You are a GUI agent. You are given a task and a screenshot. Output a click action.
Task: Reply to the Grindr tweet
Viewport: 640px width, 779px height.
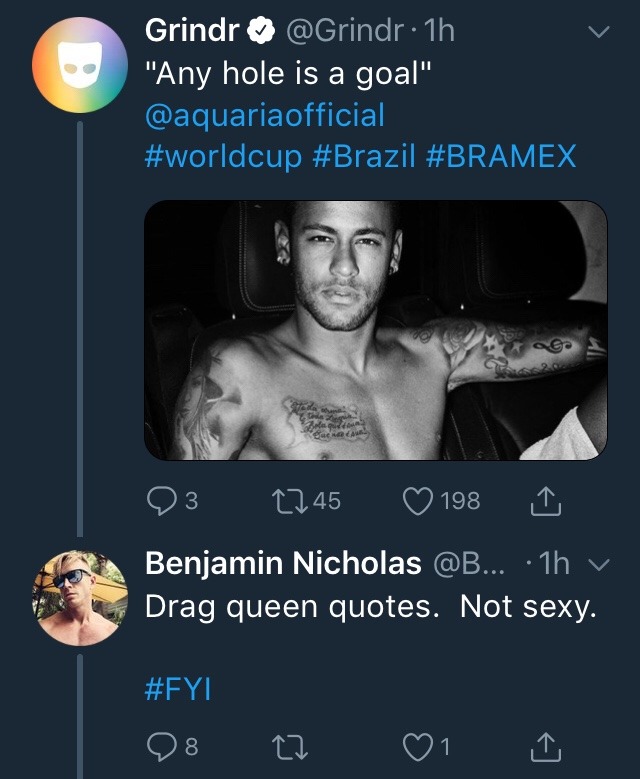(x=161, y=500)
